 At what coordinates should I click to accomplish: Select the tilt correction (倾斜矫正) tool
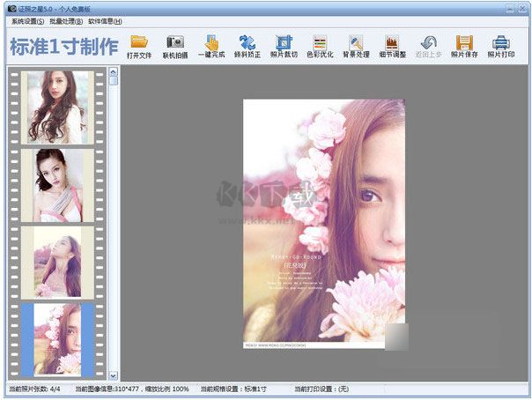click(x=248, y=42)
